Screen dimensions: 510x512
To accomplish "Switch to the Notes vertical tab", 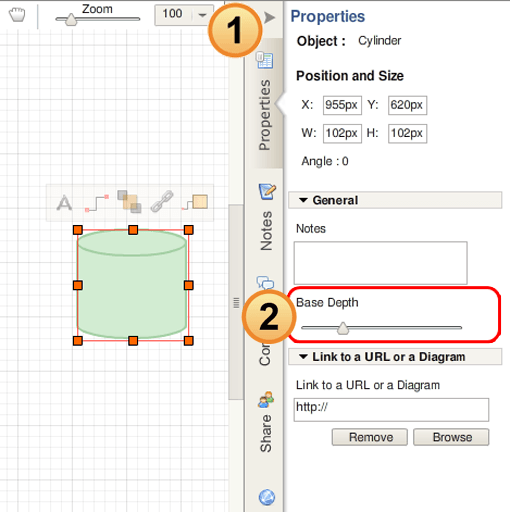I will (x=266, y=231).
